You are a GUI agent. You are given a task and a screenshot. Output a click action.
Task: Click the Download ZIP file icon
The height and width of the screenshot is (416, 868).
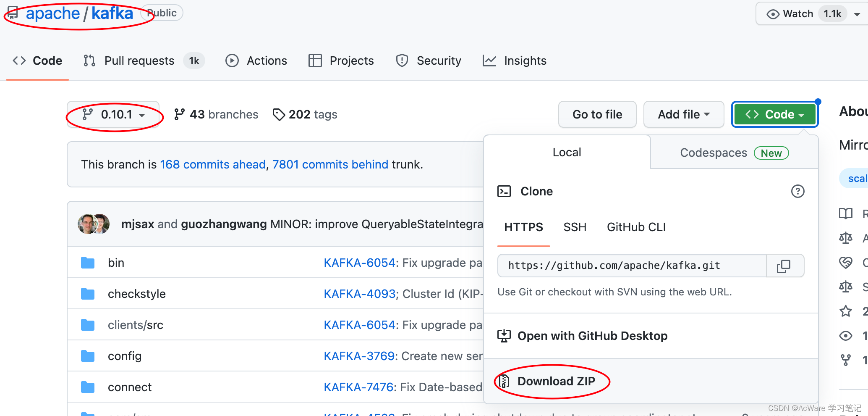coord(504,381)
